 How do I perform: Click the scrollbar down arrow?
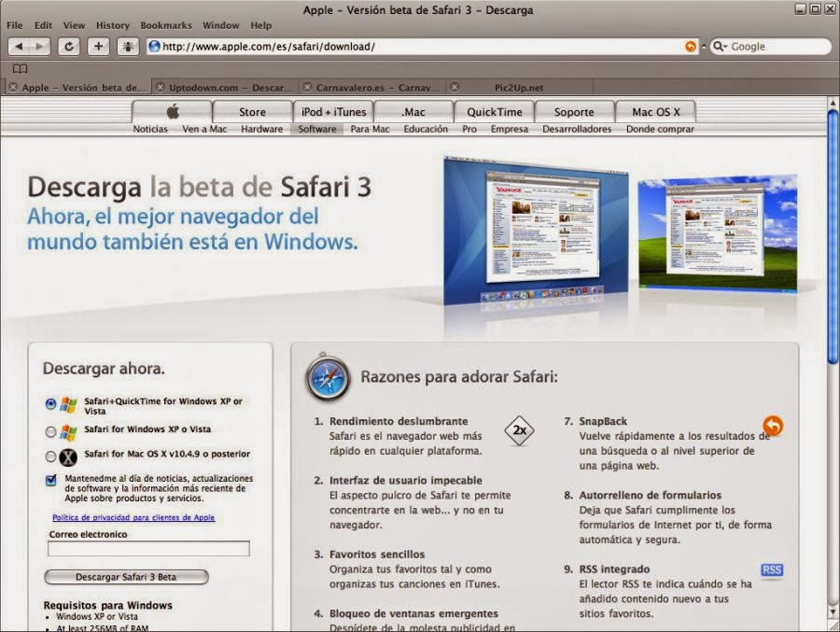point(833,611)
